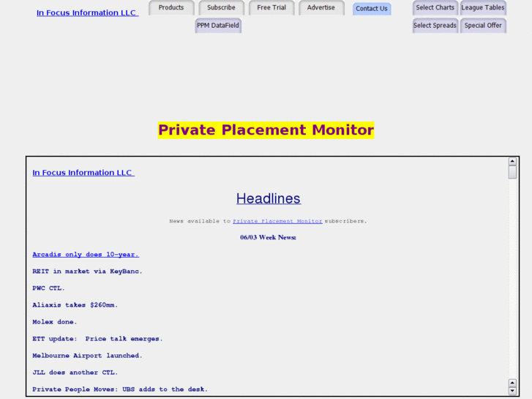
Task: Select the Free Trial tab
Action: click(271, 7)
